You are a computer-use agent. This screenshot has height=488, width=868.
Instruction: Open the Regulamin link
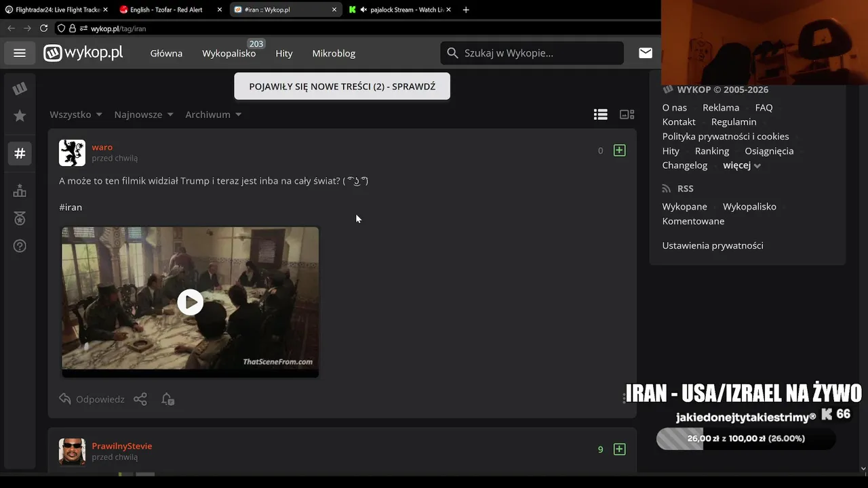[734, 122]
